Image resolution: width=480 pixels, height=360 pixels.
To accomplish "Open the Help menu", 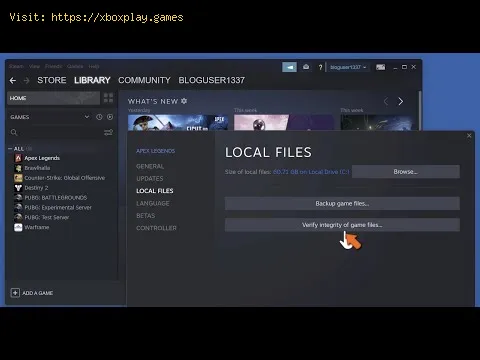I will pyautogui.click(x=94, y=66).
